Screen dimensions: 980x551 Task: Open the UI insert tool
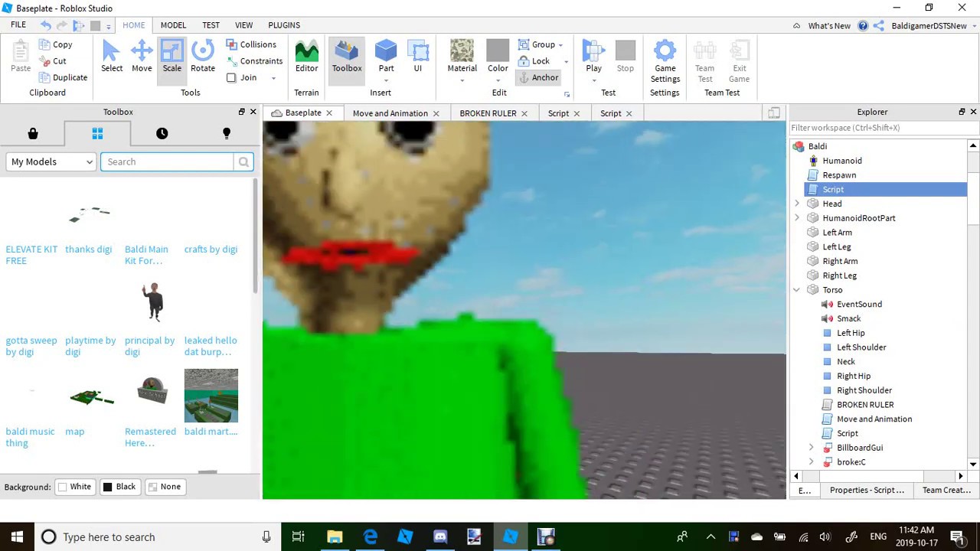coord(418,57)
